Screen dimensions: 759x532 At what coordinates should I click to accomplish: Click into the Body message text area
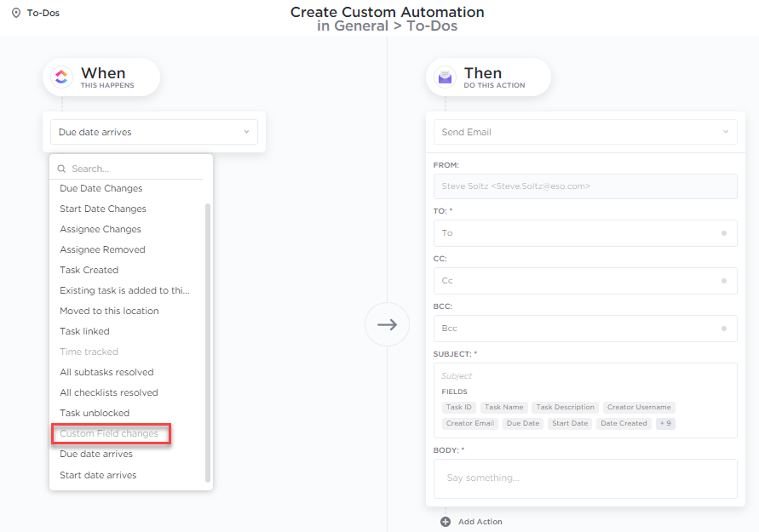coord(585,478)
